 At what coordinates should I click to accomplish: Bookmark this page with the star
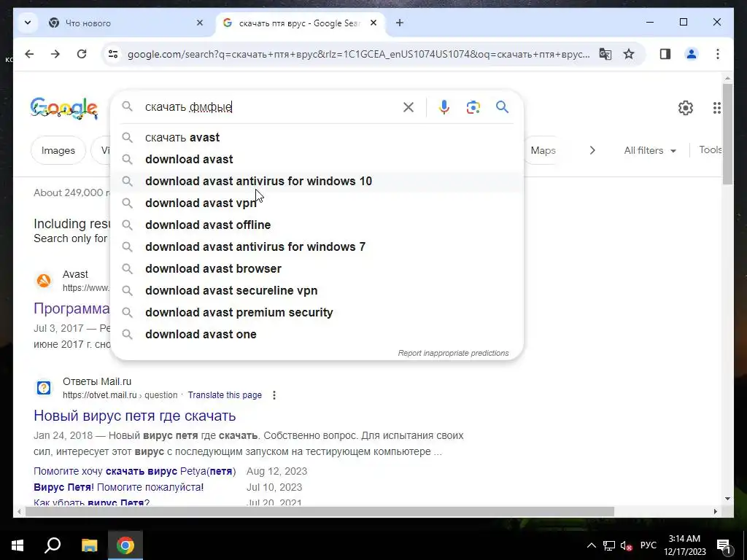(629, 54)
